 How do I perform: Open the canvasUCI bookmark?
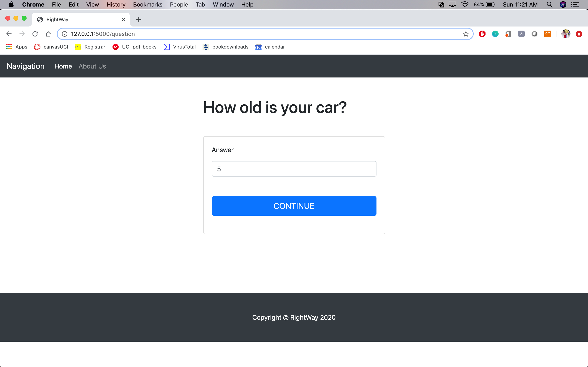[51, 47]
